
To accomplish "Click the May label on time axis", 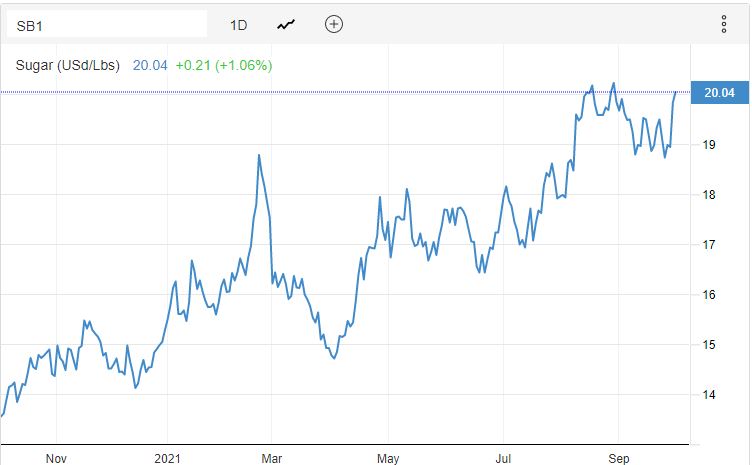I will (388, 458).
